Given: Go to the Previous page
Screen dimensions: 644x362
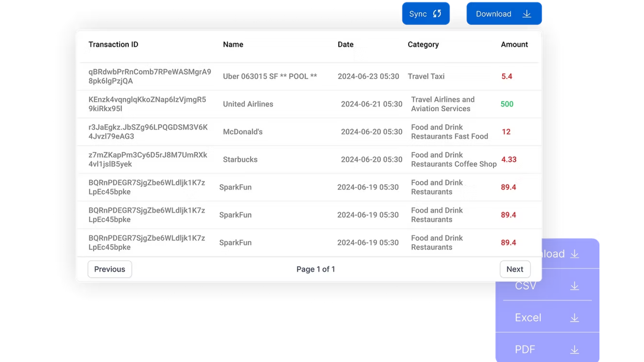Looking at the screenshot, I should (110, 269).
